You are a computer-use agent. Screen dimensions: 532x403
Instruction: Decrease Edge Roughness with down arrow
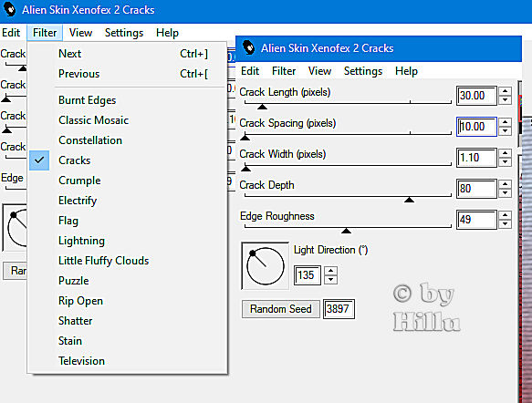point(506,224)
